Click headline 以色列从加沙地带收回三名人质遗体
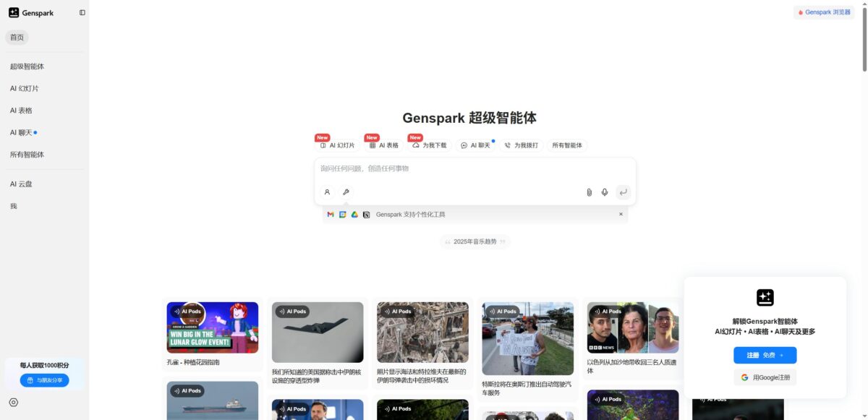This screenshot has height=420, width=868. [633, 367]
